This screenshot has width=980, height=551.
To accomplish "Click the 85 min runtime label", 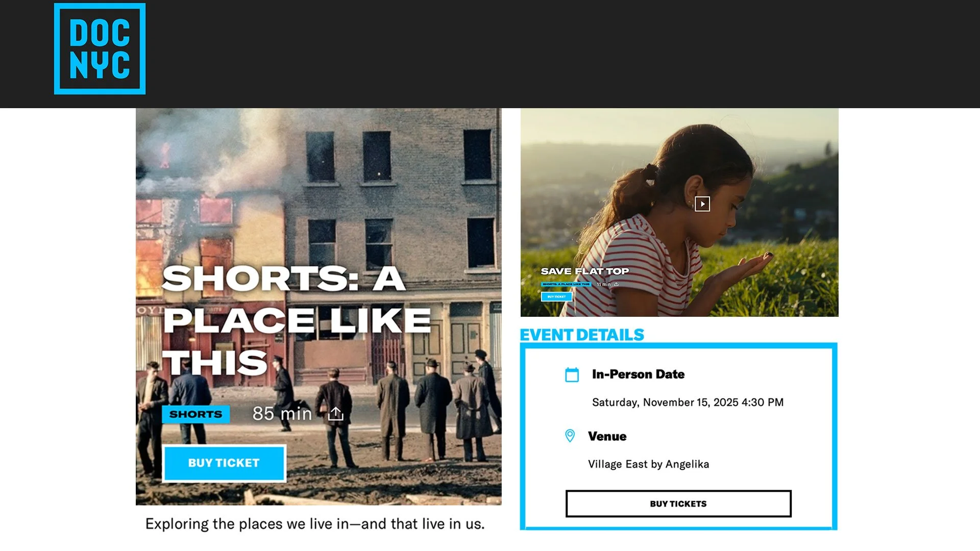I will (282, 414).
